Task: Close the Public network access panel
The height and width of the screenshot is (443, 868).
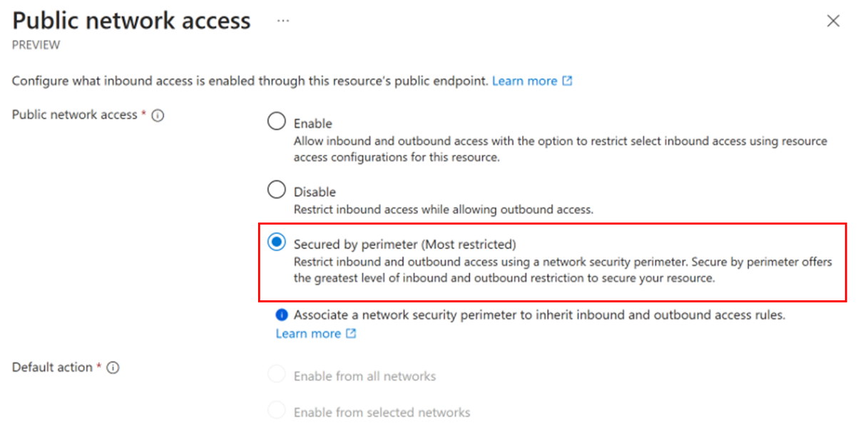Action: coord(833,21)
